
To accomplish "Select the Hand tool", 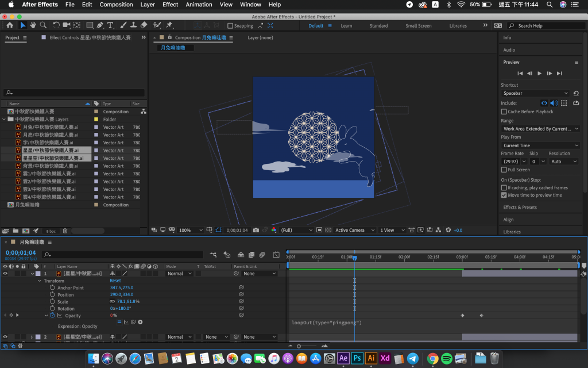I will tap(33, 25).
